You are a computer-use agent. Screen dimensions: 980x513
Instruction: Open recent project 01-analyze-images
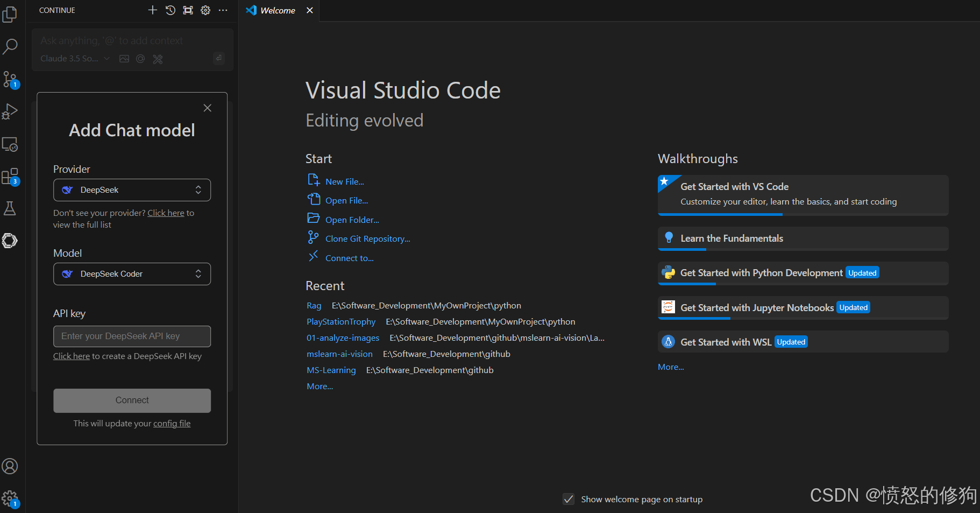[343, 338]
